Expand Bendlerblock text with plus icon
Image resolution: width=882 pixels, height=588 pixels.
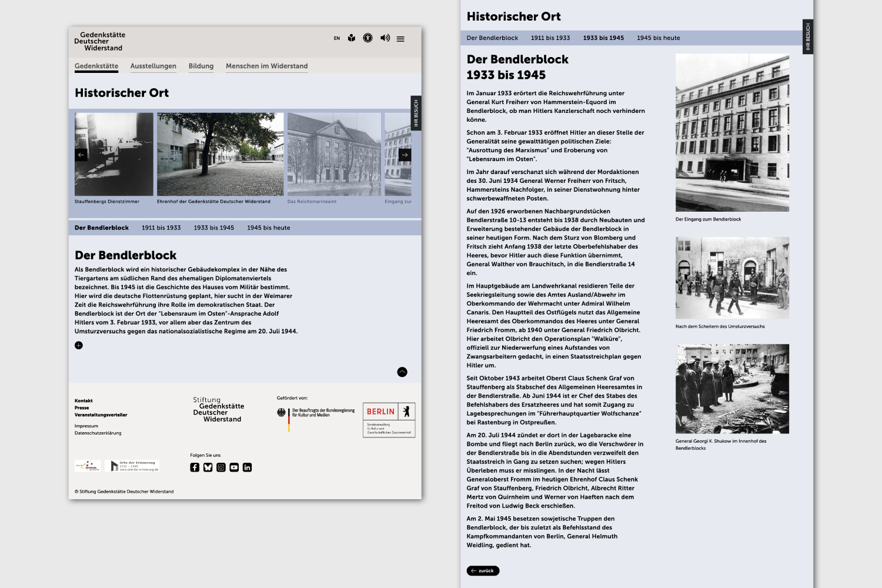pos(79,345)
